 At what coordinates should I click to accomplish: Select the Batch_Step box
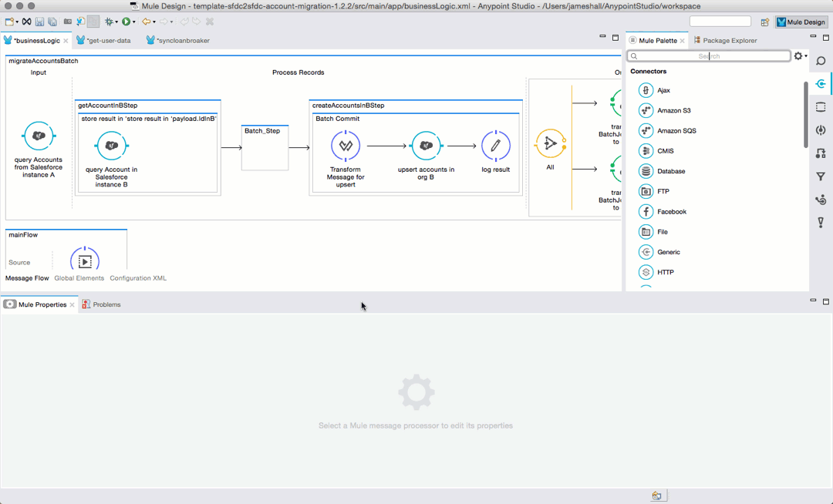(x=265, y=147)
